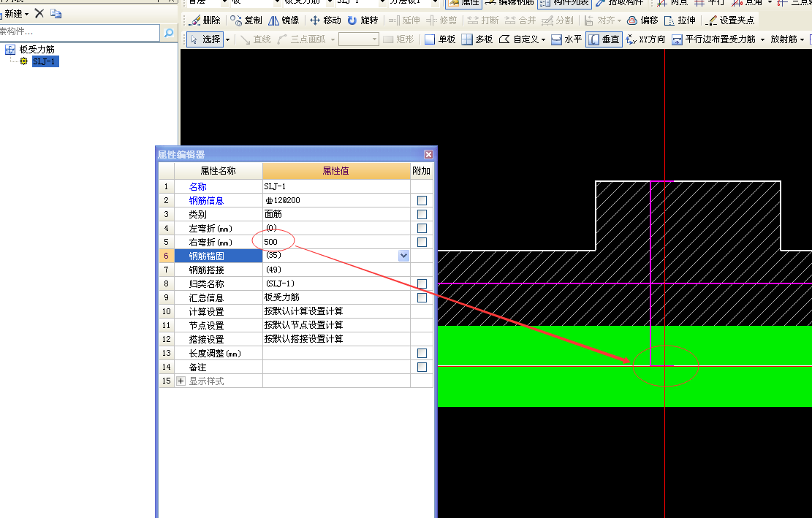Click the 分割 (split) tool
Viewport: 812px width, 518px height.
click(x=558, y=20)
